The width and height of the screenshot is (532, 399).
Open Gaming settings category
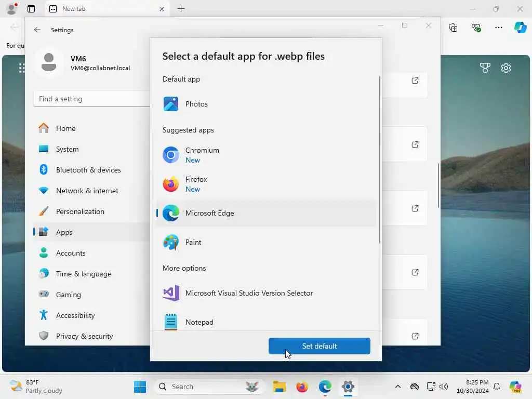pos(91,295)
